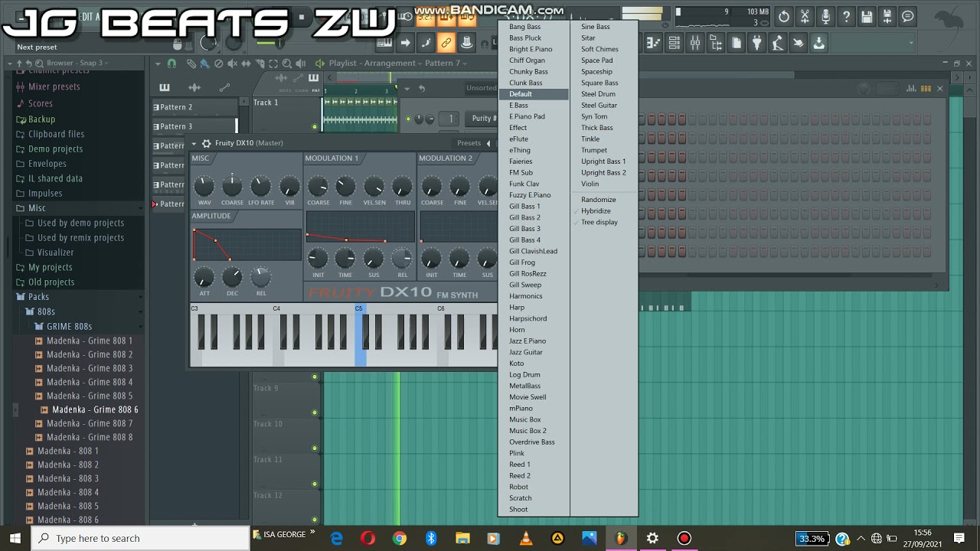The width and height of the screenshot is (980, 551).
Task: Click the ATT amplitude knob
Action: pos(204,276)
